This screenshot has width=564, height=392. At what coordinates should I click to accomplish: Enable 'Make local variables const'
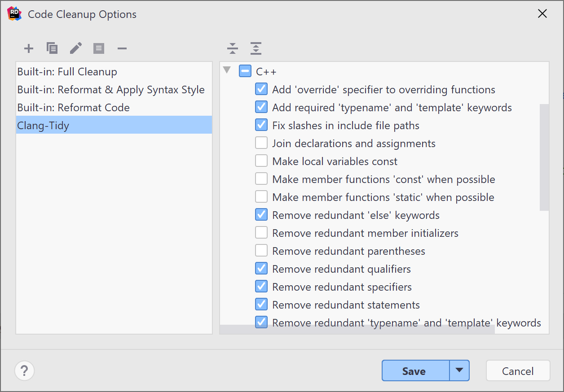261,161
